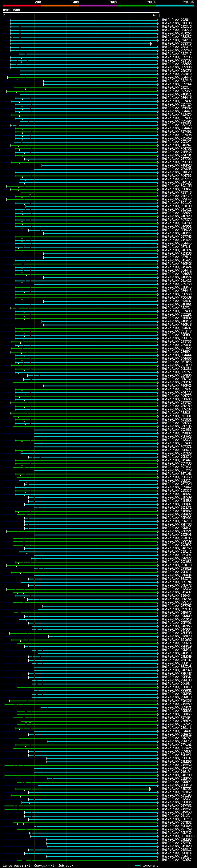
Task: Select hit label UniRef100_Q41447
Action: [176, 460]
